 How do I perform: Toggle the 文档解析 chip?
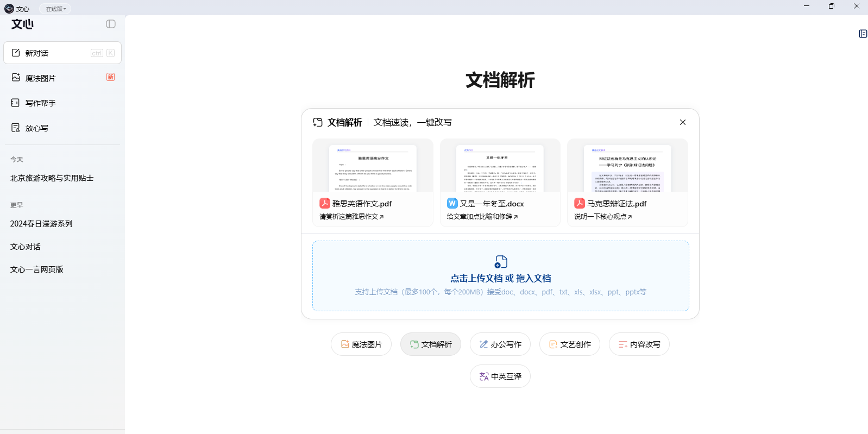point(431,344)
